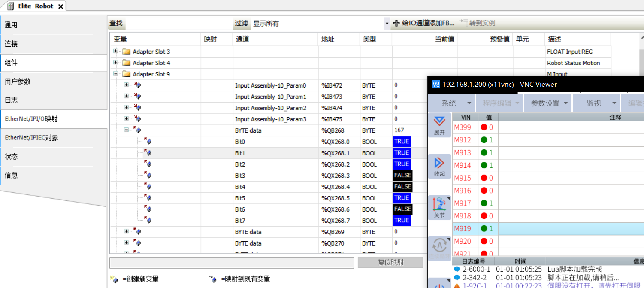Toggle the TRUE value of Bit1
The width and height of the screenshot is (644, 288).
[402, 153]
